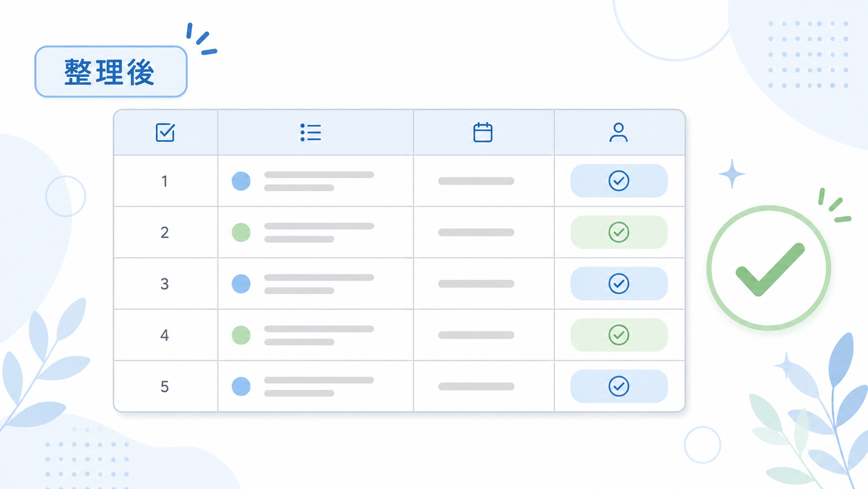Click the large green checkmark circle

point(769,268)
